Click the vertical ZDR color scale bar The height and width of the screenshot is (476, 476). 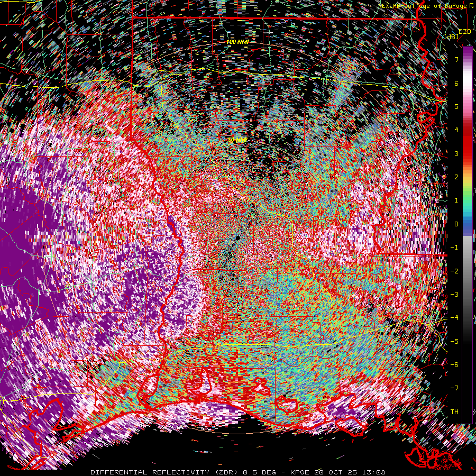pos(467,235)
